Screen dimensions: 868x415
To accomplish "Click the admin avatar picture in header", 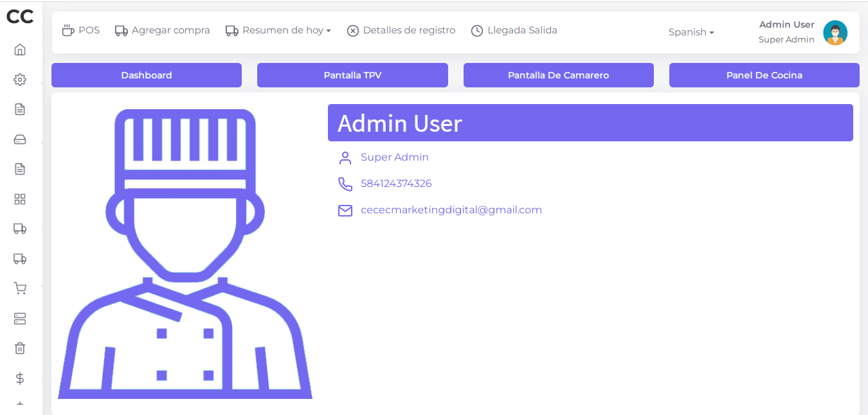I will 835,32.
